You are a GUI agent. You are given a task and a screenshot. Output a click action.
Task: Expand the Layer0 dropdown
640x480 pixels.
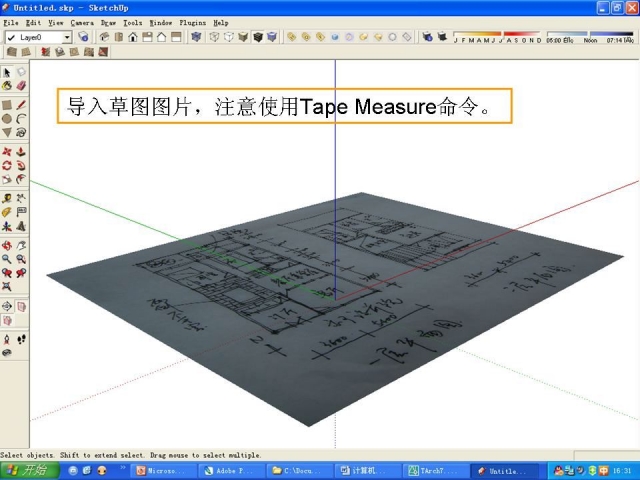[67, 38]
